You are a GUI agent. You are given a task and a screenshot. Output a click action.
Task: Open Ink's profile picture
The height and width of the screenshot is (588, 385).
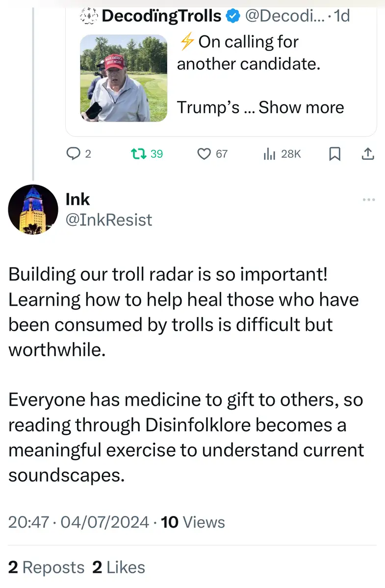[x=33, y=209]
